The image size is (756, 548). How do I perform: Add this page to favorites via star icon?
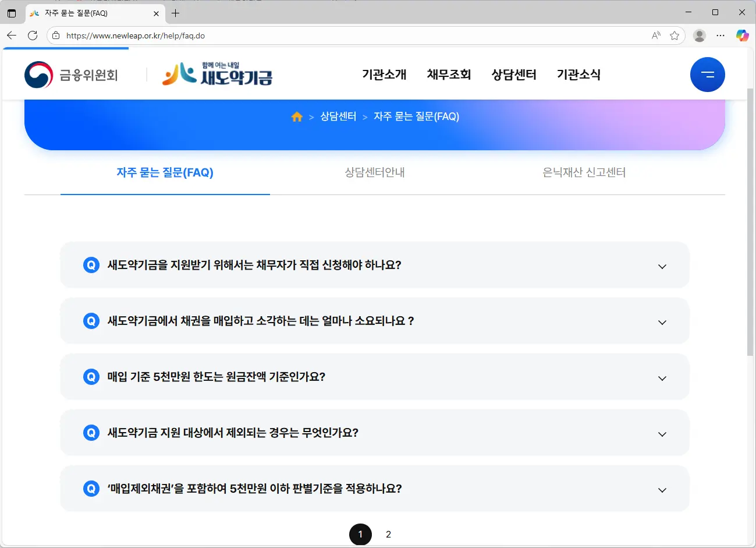(675, 35)
